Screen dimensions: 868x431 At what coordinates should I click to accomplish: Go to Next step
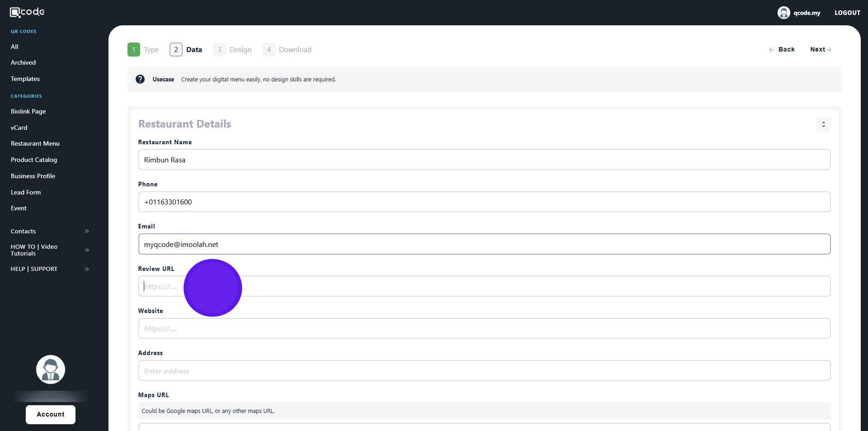pos(820,50)
